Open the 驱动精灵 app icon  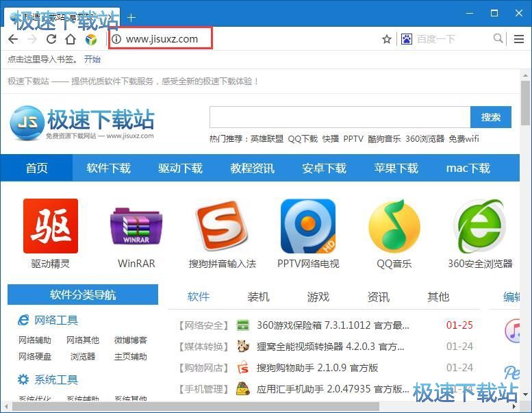(x=51, y=226)
